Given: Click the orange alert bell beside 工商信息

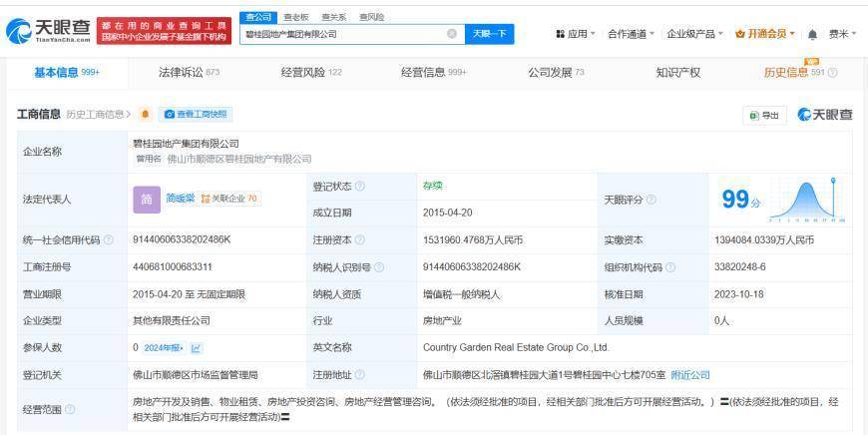Looking at the screenshot, I should 145,115.
